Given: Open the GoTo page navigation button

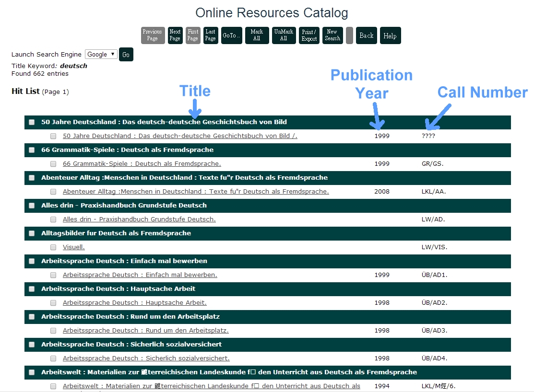Looking at the screenshot, I should (231, 35).
